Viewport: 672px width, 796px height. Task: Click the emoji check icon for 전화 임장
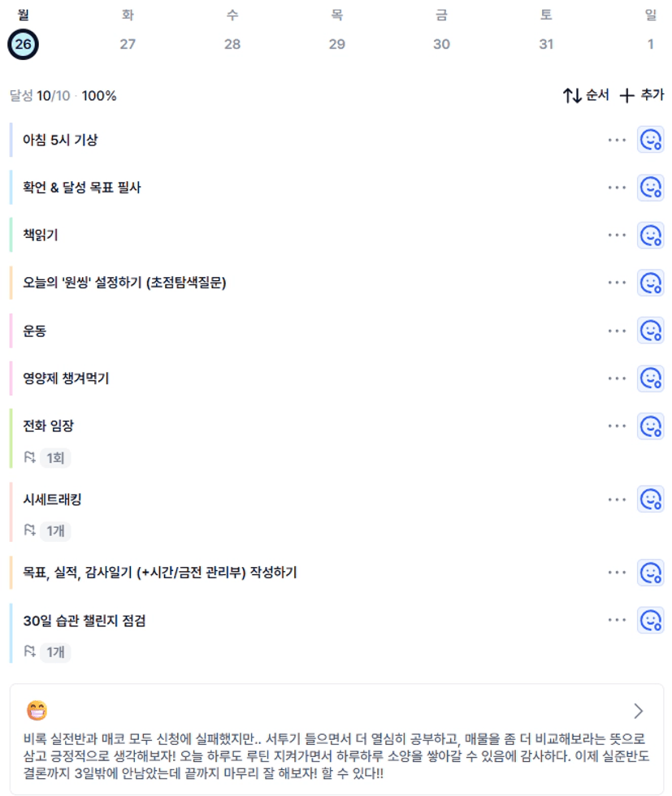[x=650, y=426]
